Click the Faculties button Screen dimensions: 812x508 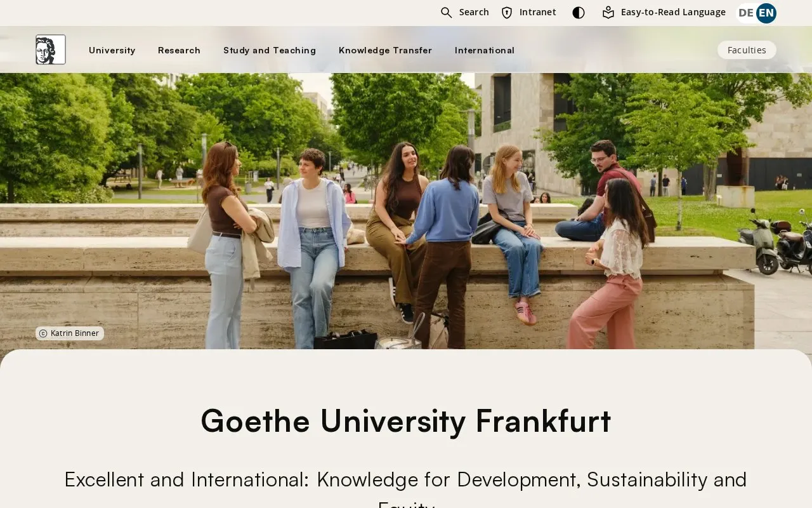pyautogui.click(x=747, y=50)
